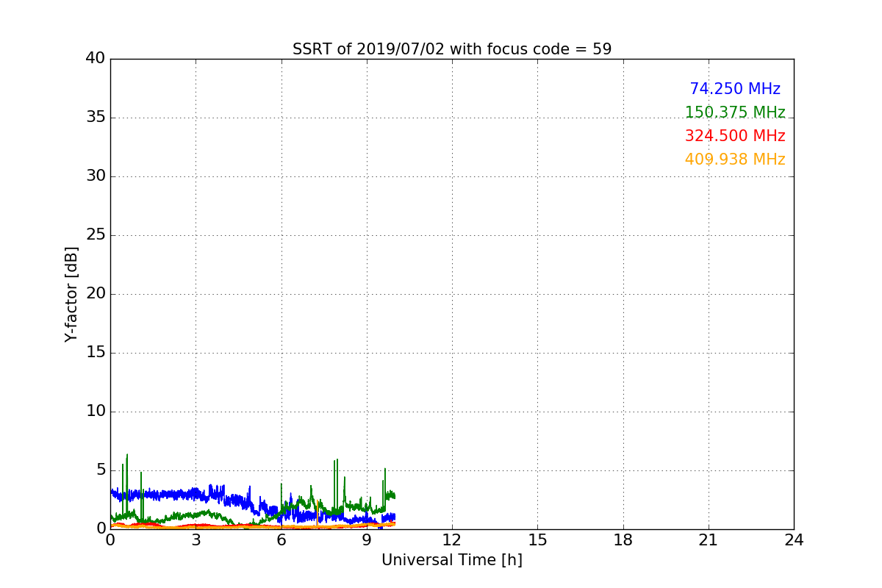
Task: Click the y-axis tick label 40
Action: pyautogui.click(x=96, y=59)
